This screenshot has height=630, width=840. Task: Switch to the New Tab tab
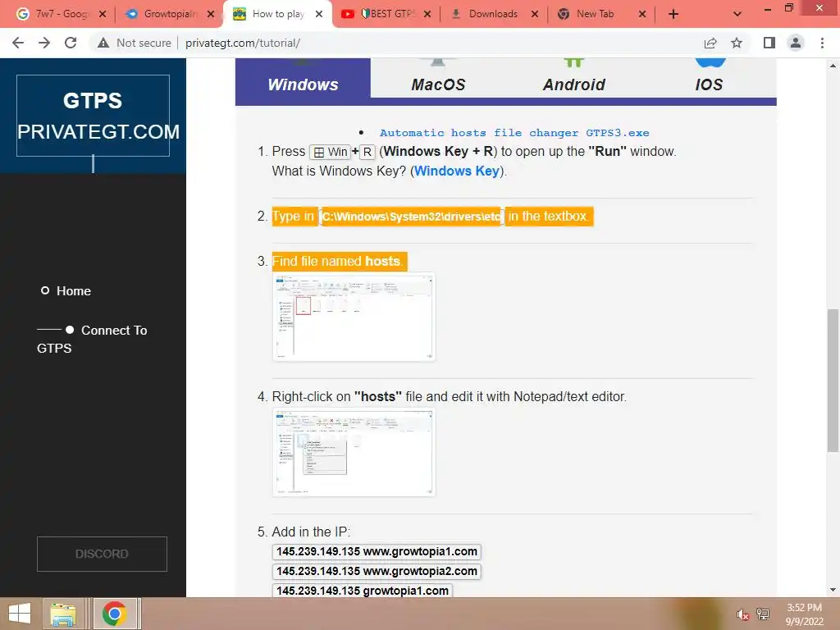pos(595,14)
